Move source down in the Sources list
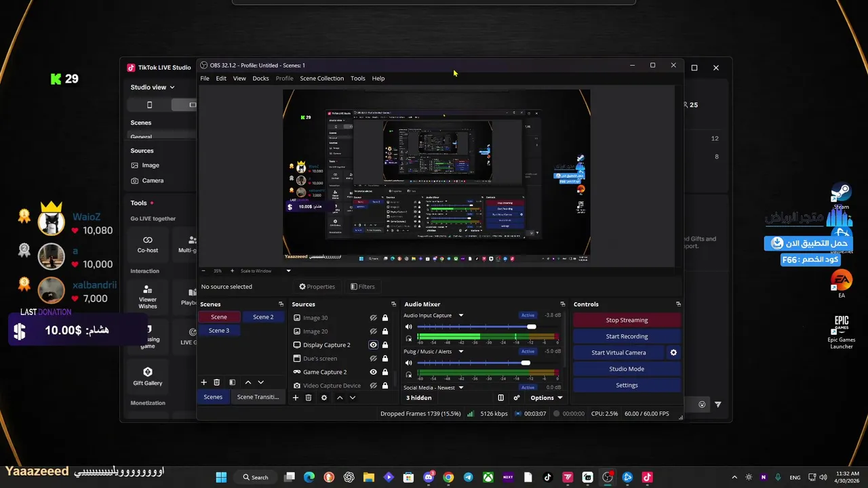This screenshot has height=488, width=868. tap(352, 398)
